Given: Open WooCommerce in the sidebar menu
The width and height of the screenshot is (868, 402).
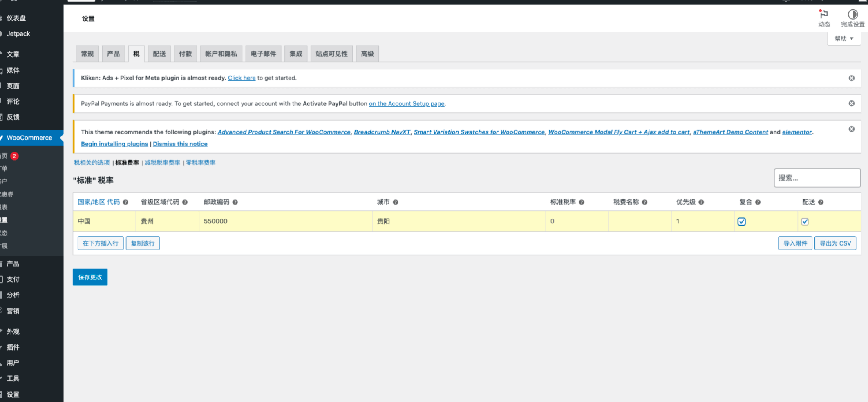Looking at the screenshot, I should [x=29, y=138].
